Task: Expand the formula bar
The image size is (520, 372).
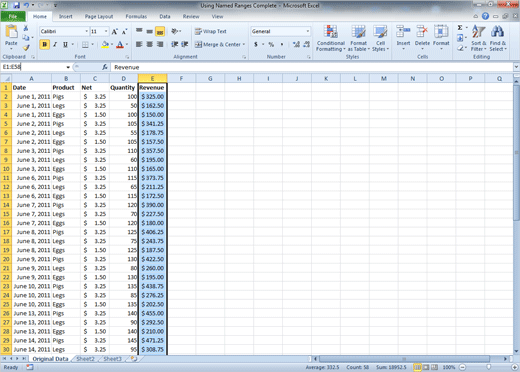Action: click(516, 67)
